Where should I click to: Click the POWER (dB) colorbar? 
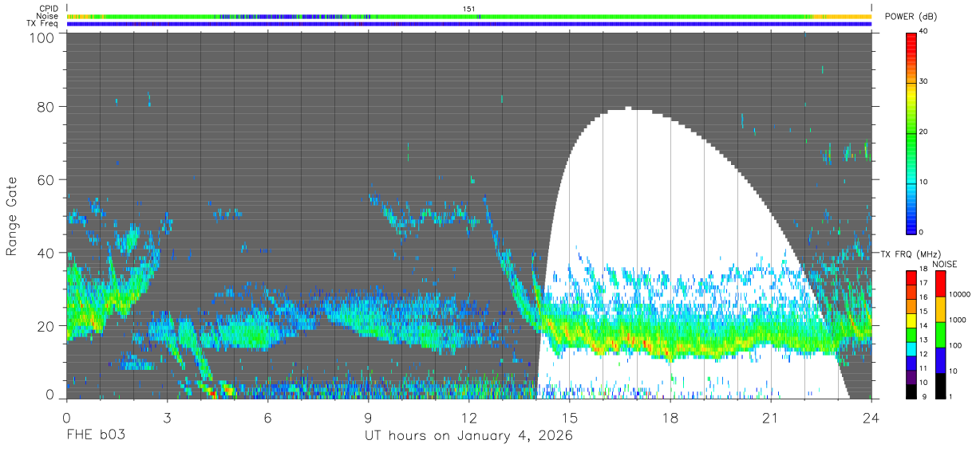(911, 132)
